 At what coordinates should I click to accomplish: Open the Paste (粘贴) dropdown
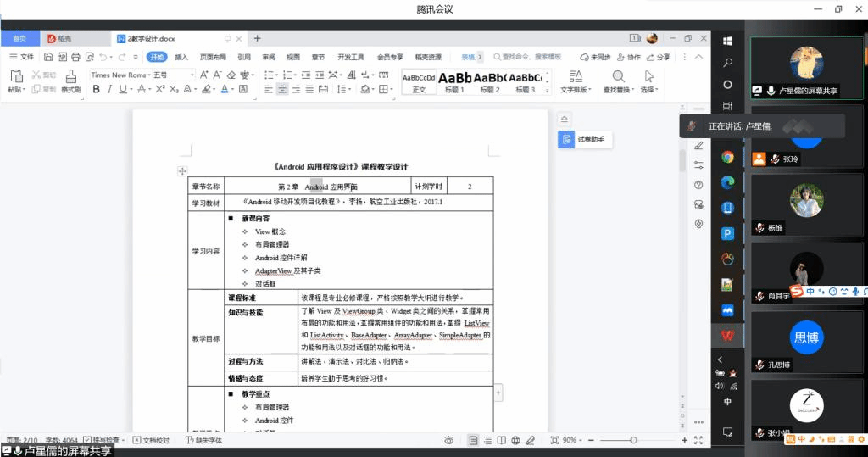[x=17, y=89]
